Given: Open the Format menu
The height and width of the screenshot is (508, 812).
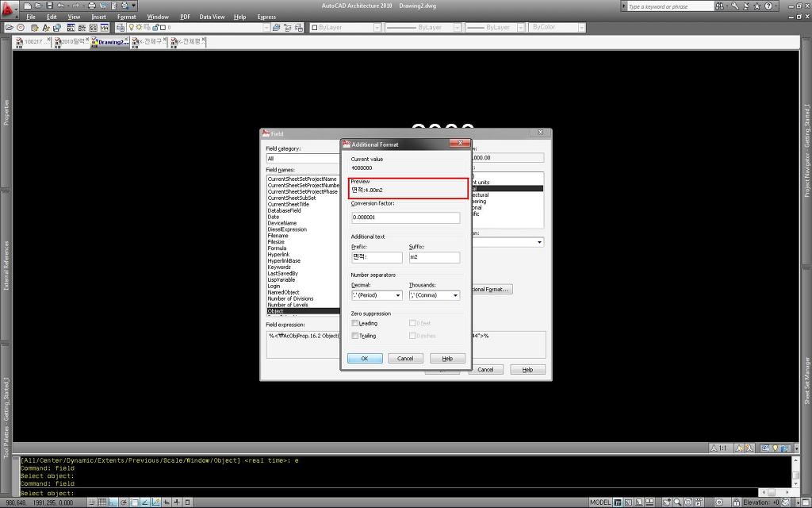Looking at the screenshot, I should tap(126, 17).
